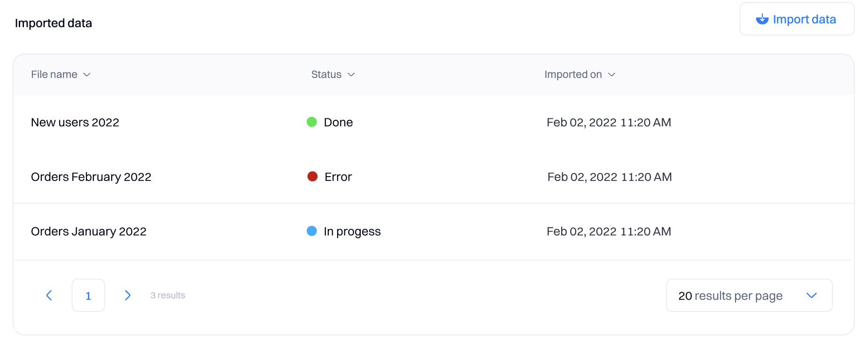Image resolution: width=868 pixels, height=357 pixels.
Task: Open the 20 results per page dropdown
Action: tap(749, 295)
